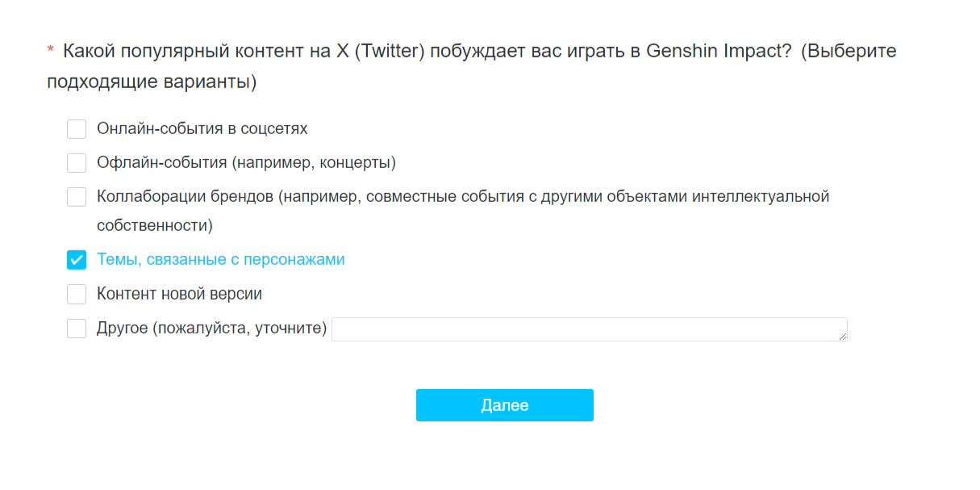Click the textarea resize handle corner
Viewport: 980px width, 490px height.
[843, 337]
